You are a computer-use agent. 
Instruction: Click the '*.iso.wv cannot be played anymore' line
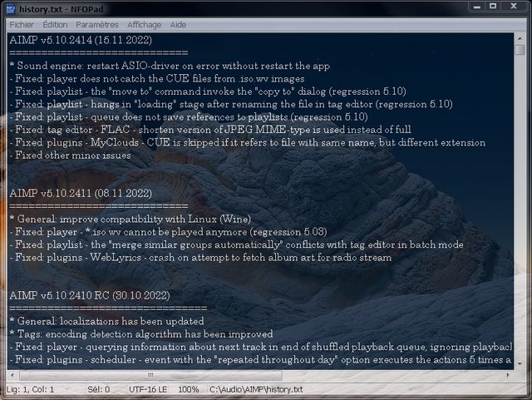[x=168, y=232]
